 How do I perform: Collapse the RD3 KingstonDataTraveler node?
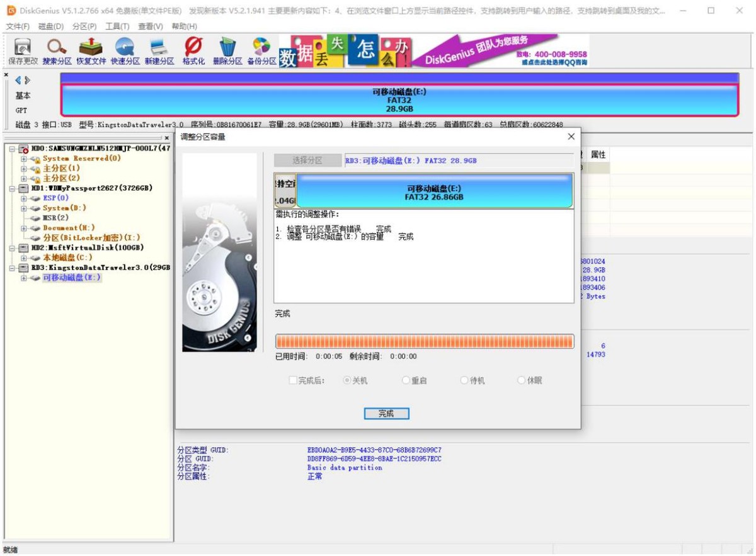13,268
